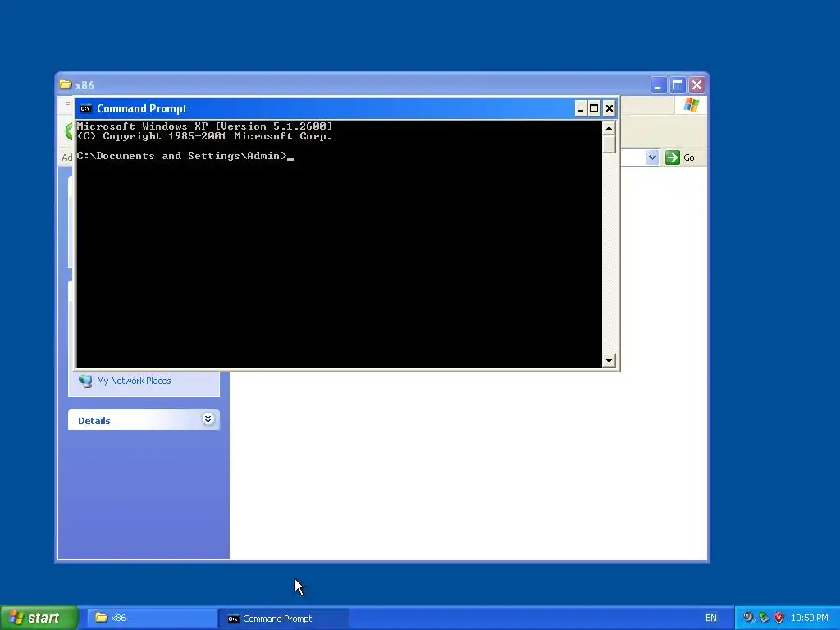The height and width of the screenshot is (630, 840).
Task: Click the Command Prompt scrollbar thumb
Action: point(609,144)
